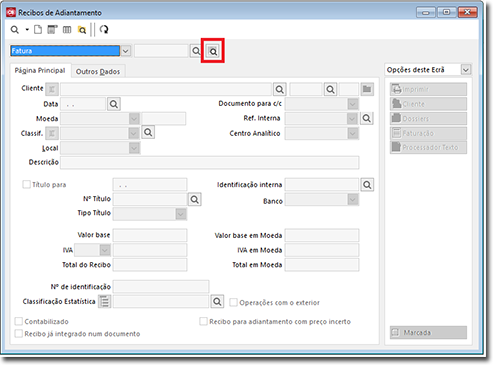Click the Valor base input field
Image resolution: width=496 pixels, height=369 pixels.
150,235
